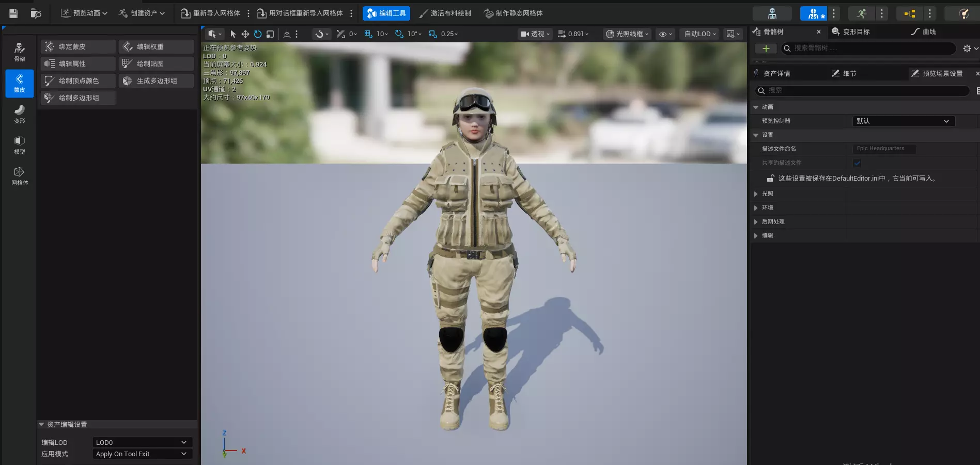This screenshot has height=465, width=980.
Task: Open the Physics asset mode icon
Action: click(x=963, y=13)
